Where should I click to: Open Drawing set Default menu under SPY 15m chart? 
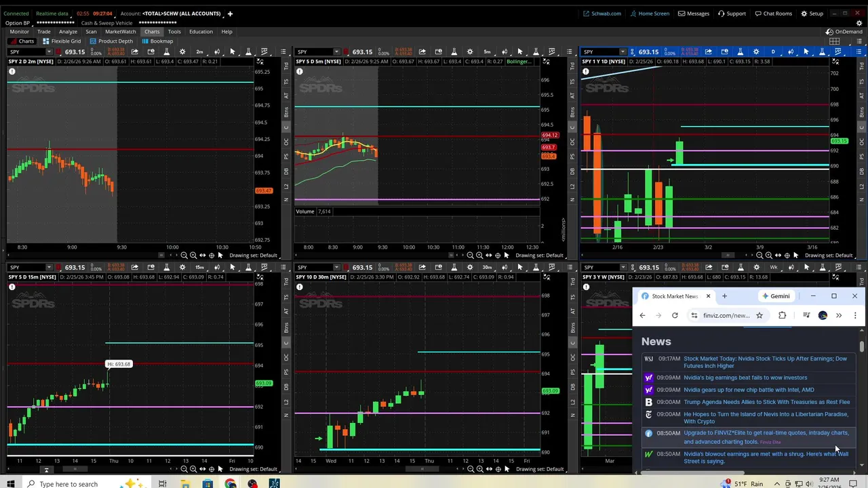(x=254, y=469)
